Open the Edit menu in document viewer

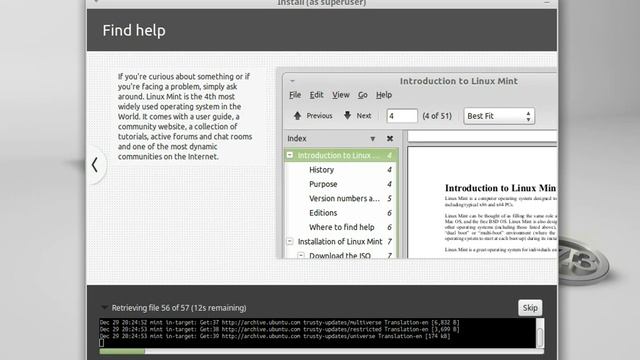click(x=316, y=95)
